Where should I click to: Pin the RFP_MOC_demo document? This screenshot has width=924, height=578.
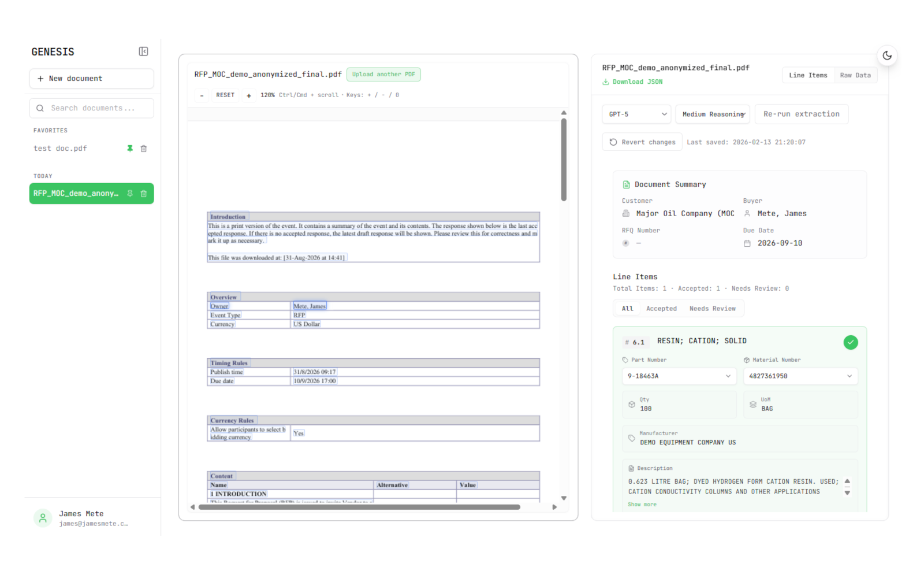coord(129,193)
